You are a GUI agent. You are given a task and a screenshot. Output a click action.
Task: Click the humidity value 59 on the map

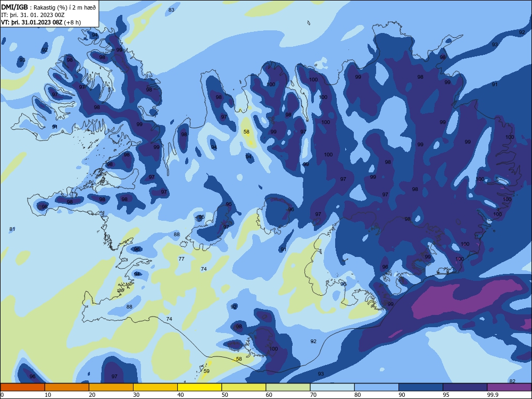point(206,371)
